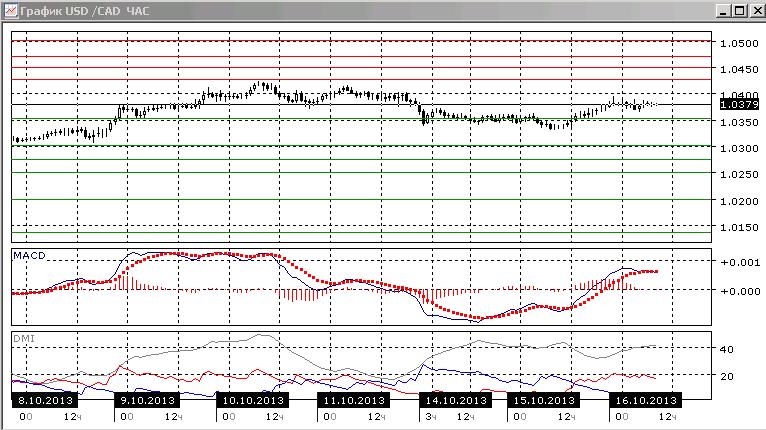Click the 1.0300 price axis label
The height and width of the screenshot is (430, 766).
(739, 148)
